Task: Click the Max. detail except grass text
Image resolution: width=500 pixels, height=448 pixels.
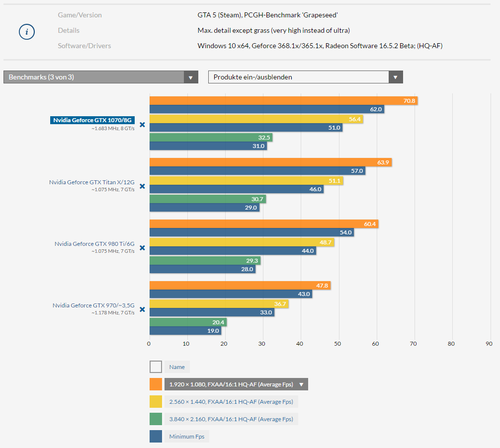Action: [273, 30]
